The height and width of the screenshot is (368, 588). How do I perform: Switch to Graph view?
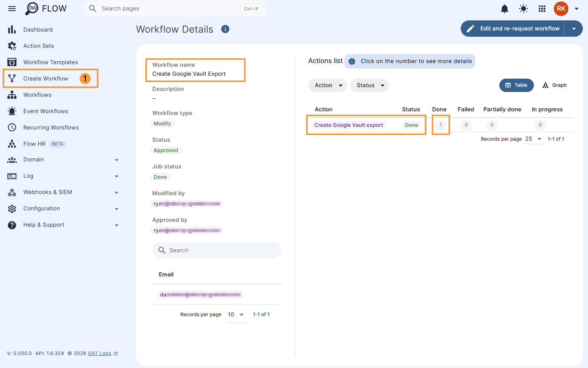click(555, 85)
